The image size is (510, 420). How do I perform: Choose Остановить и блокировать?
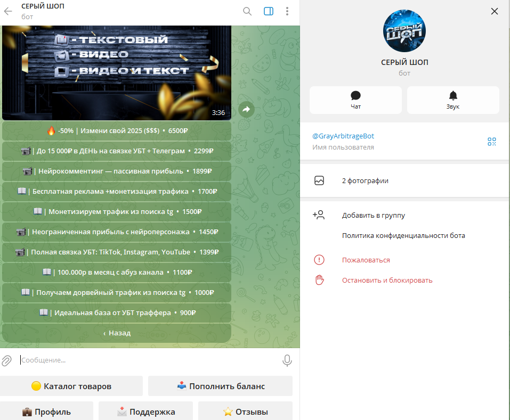(387, 280)
